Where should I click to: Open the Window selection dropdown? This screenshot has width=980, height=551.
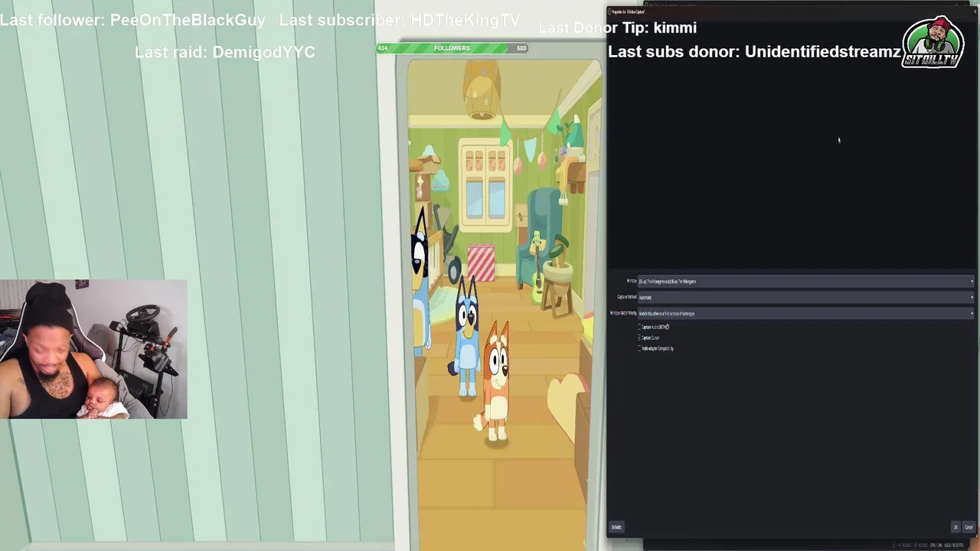click(x=805, y=282)
